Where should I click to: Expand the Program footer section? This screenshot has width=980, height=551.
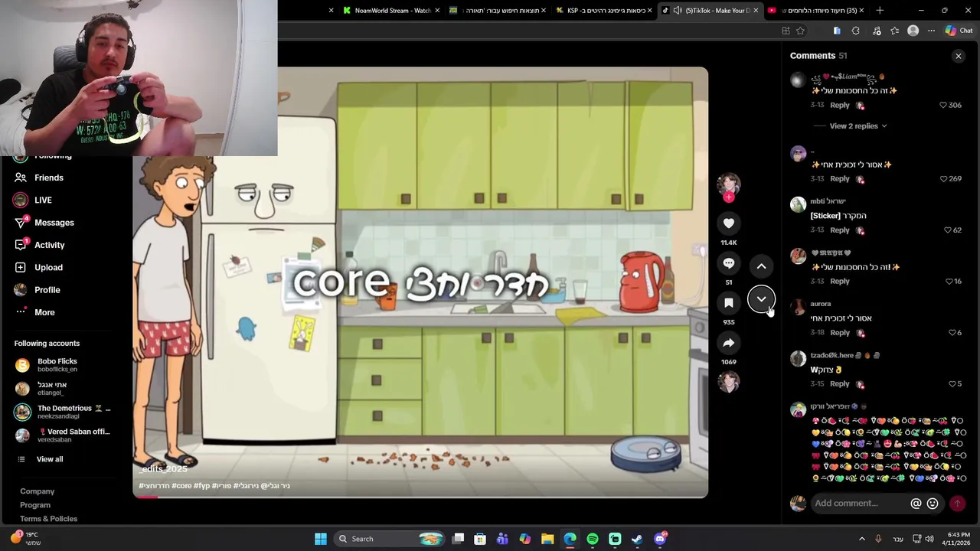[35, 505]
